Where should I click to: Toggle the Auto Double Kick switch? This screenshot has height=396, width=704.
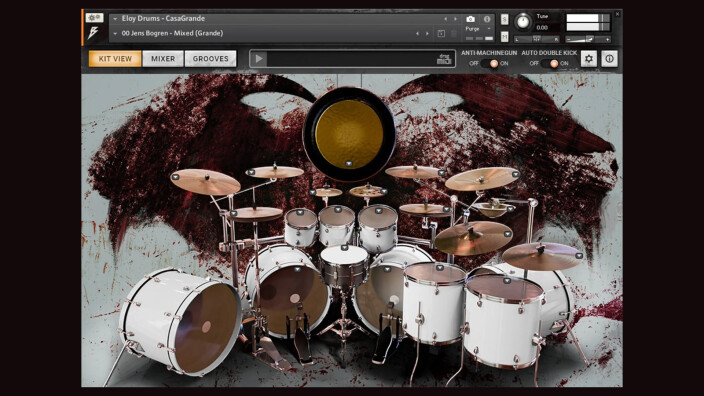tap(549, 64)
